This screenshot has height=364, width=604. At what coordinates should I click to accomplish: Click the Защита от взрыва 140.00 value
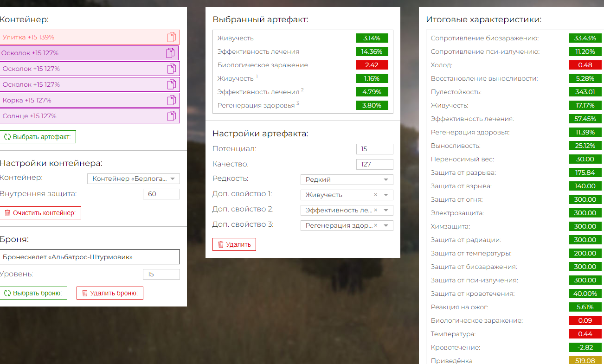tap(585, 186)
